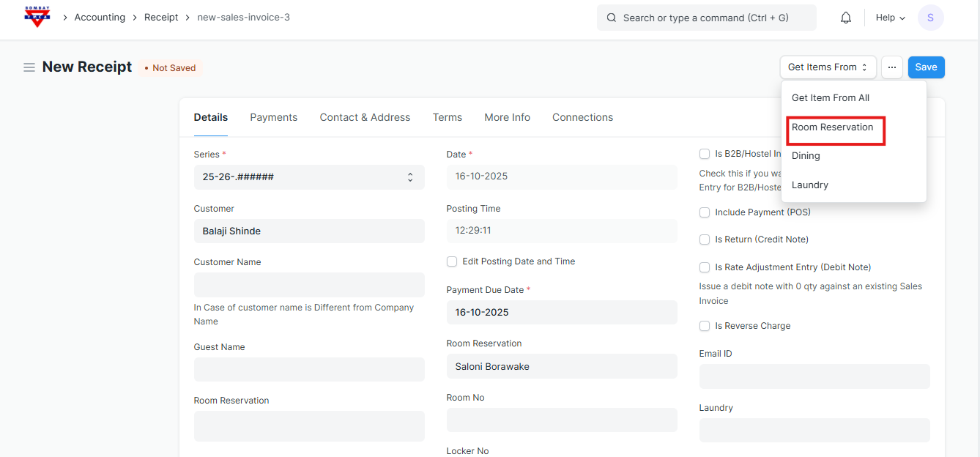
Task: Click the search magnifier icon
Action: [x=612, y=18]
